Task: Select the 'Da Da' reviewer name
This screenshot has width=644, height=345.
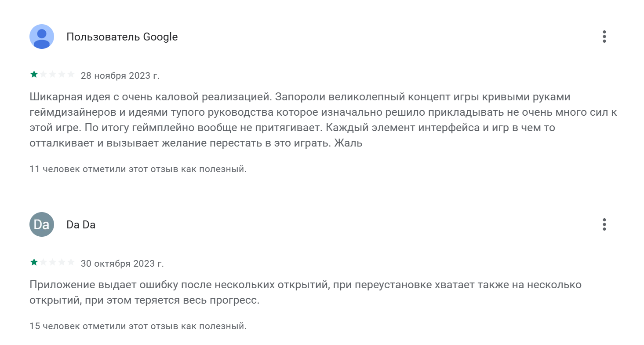Action: coord(81,225)
